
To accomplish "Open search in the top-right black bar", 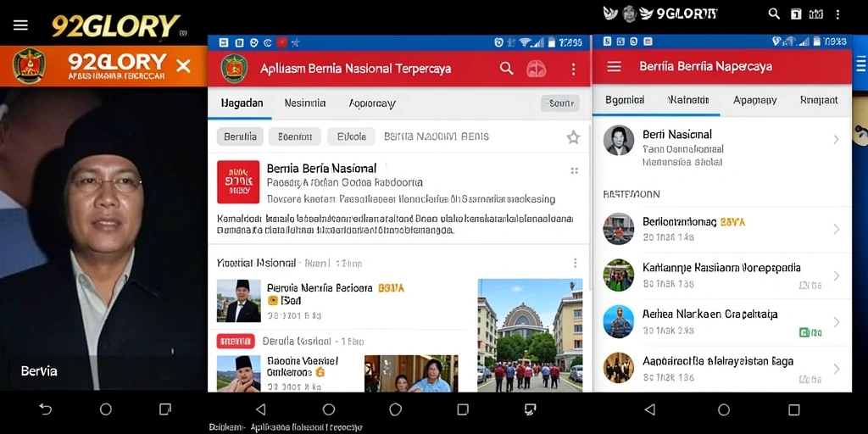I will [774, 14].
